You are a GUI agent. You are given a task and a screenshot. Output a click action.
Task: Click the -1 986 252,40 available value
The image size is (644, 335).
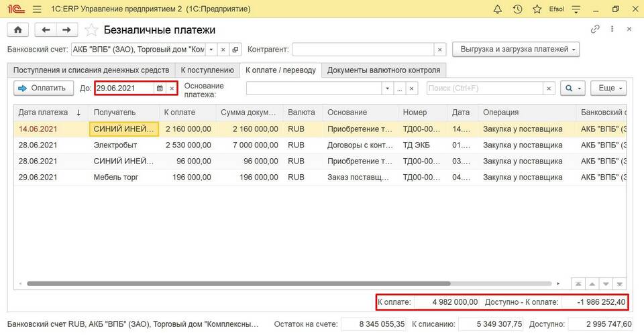coord(594,302)
